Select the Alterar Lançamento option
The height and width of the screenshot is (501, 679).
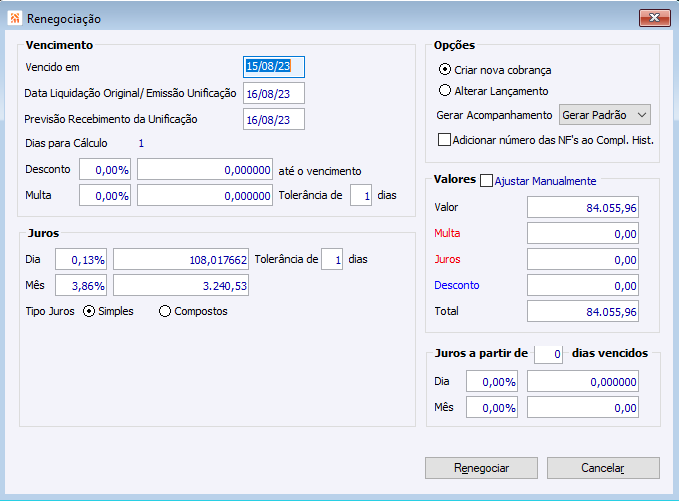point(445,91)
